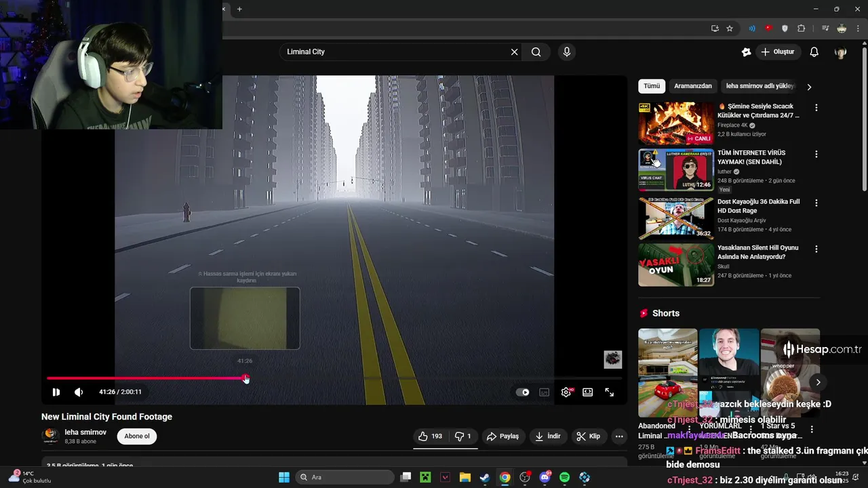Open Chrome three-dot menu
The width and height of the screenshot is (868, 488).
pos(858,28)
